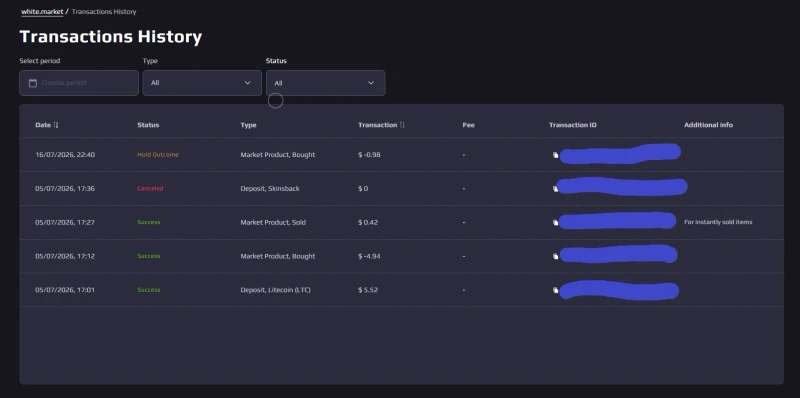This screenshot has width=800, height=398.
Task: Click the For instantly sold items note
Action: 718,222
